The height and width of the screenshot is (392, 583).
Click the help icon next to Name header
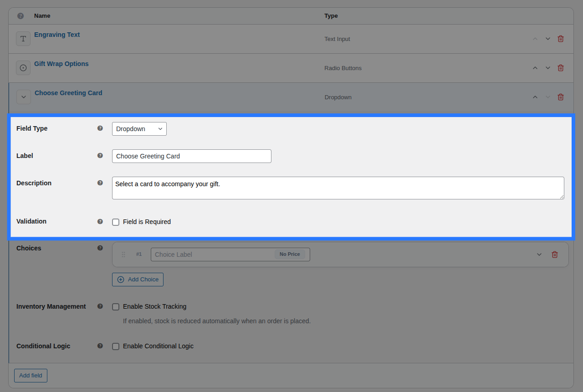[x=20, y=16]
